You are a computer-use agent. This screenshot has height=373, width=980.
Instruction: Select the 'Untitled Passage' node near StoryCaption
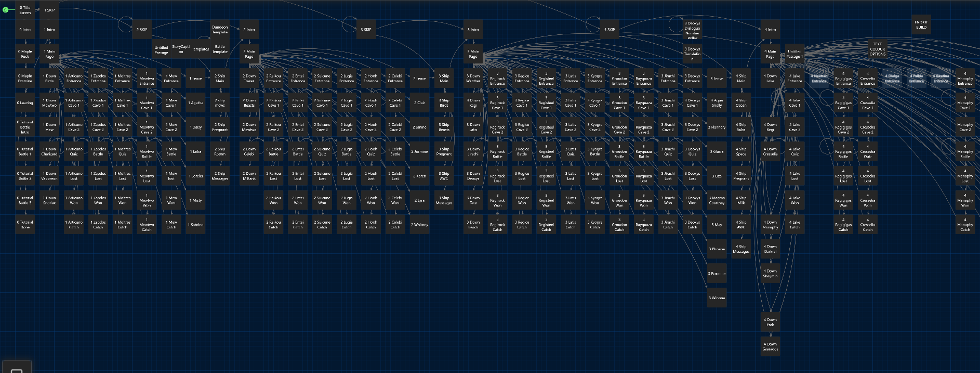click(162, 50)
